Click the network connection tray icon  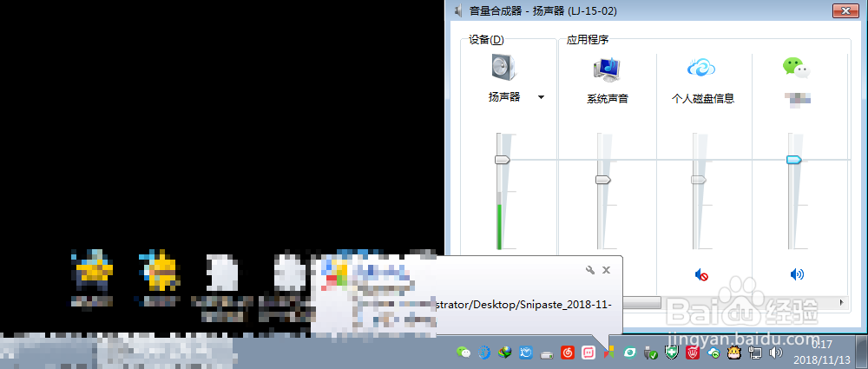click(755, 352)
